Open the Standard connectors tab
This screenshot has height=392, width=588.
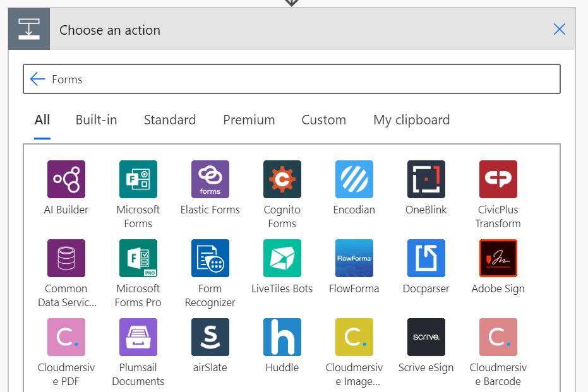point(170,120)
